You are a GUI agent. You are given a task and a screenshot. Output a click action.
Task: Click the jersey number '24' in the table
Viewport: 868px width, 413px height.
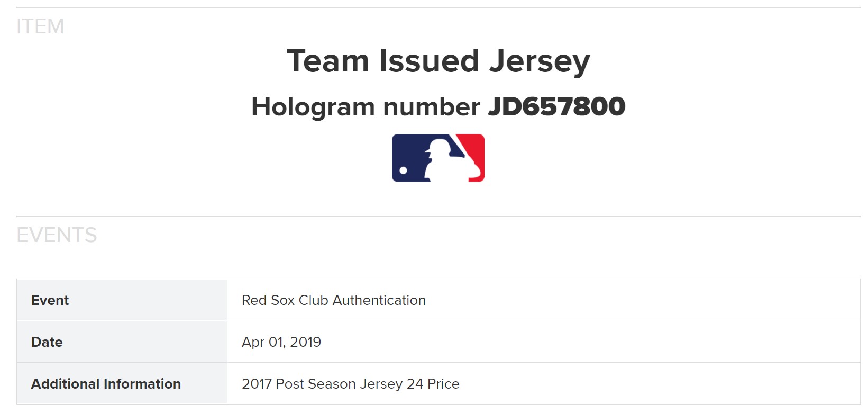[x=415, y=384]
